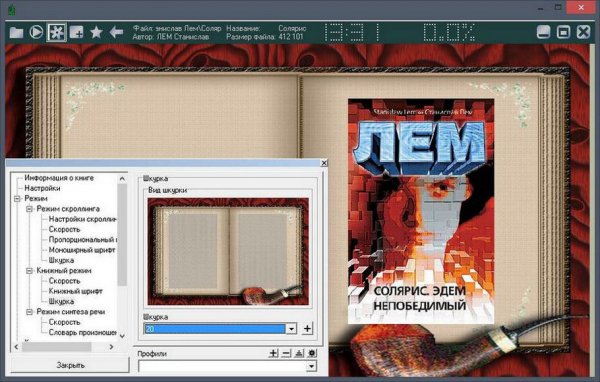
Task: Open the Профили dropdown arrow
Action: coord(311,366)
